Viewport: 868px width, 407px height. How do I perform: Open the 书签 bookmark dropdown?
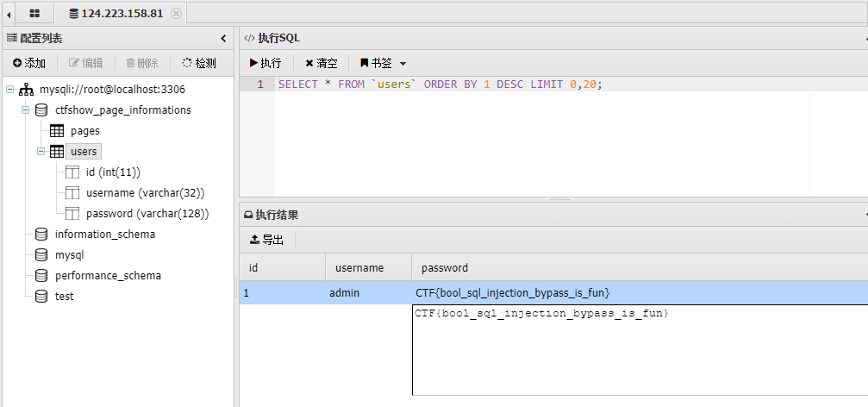(x=383, y=63)
